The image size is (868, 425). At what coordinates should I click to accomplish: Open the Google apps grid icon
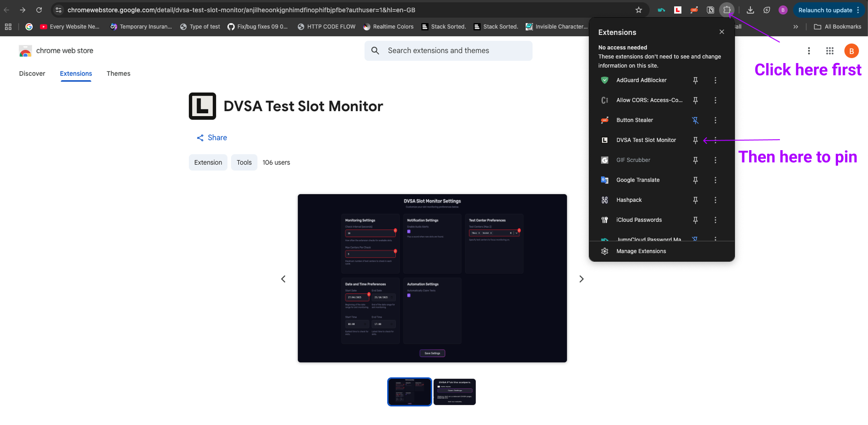tap(829, 51)
